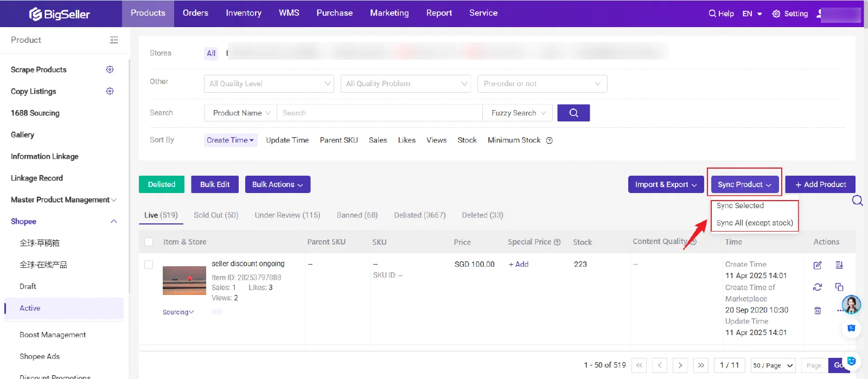Copy the seller discount ongoing listing
The height and width of the screenshot is (379, 868).
(x=839, y=287)
